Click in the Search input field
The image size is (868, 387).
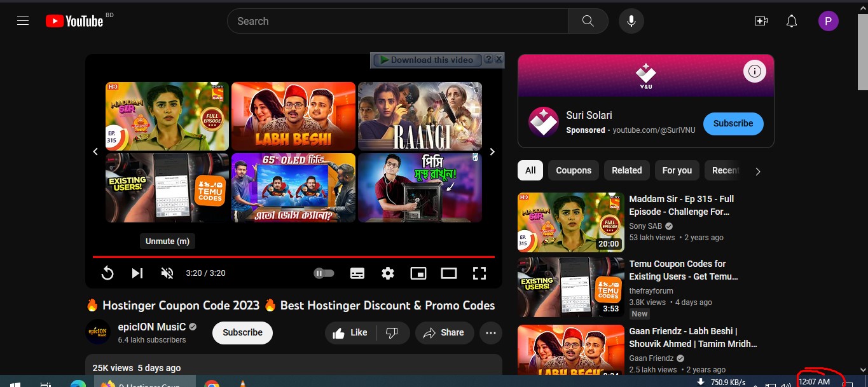397,21
